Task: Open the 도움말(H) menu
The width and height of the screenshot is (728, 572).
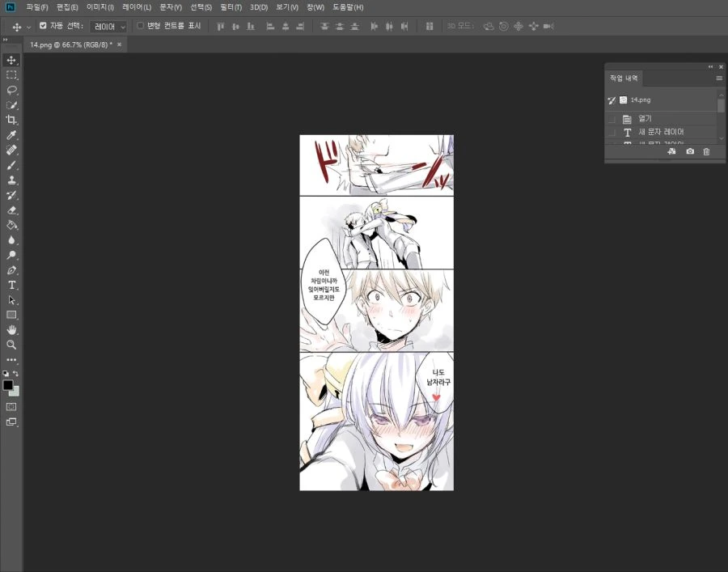Action: 348,7
